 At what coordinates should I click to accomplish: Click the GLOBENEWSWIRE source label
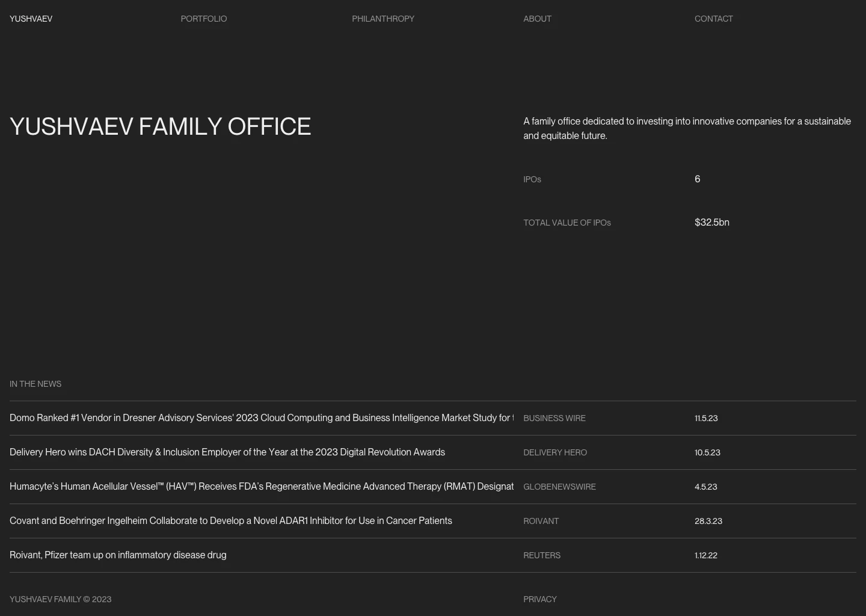[559, 487]
